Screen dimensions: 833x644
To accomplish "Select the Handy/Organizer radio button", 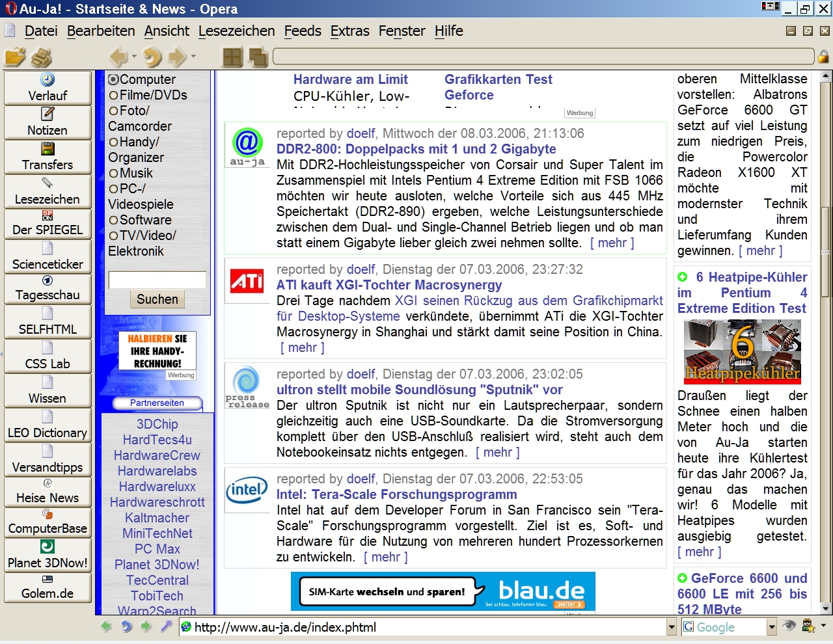I will 113,142.
